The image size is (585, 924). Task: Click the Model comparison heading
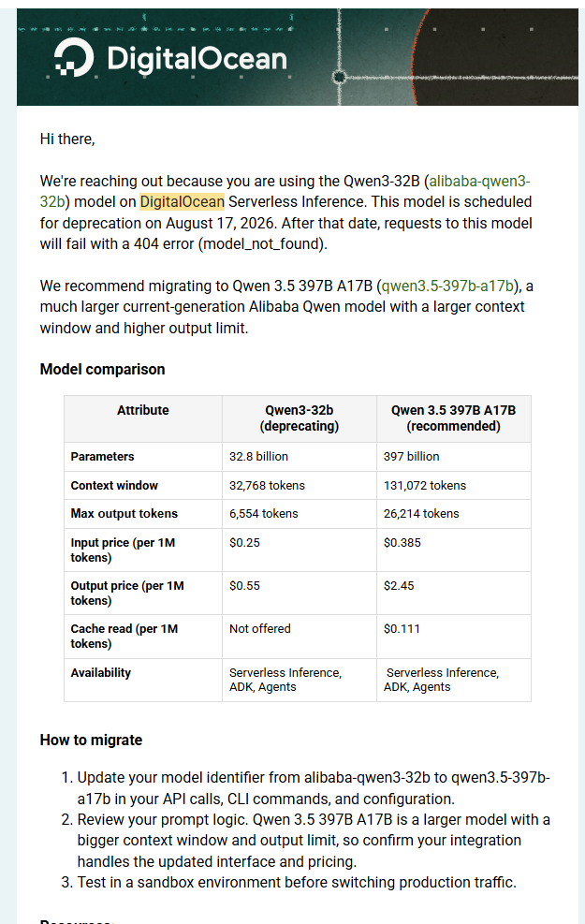(103, 369)
